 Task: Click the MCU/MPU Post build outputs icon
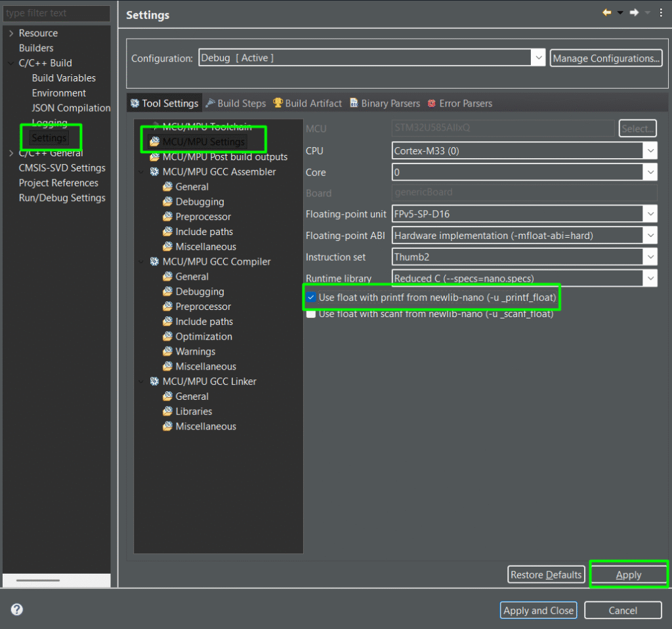154,157
